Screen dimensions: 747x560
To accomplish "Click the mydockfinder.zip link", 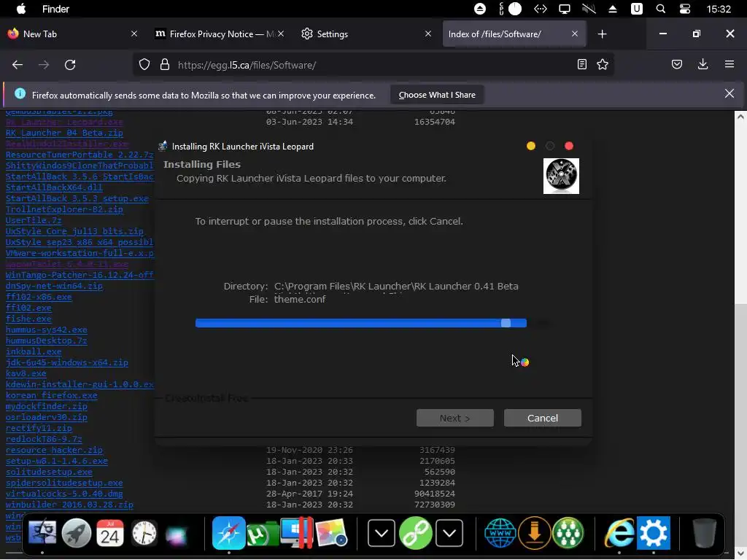I will pyautogui.click(x=47, y=406).
